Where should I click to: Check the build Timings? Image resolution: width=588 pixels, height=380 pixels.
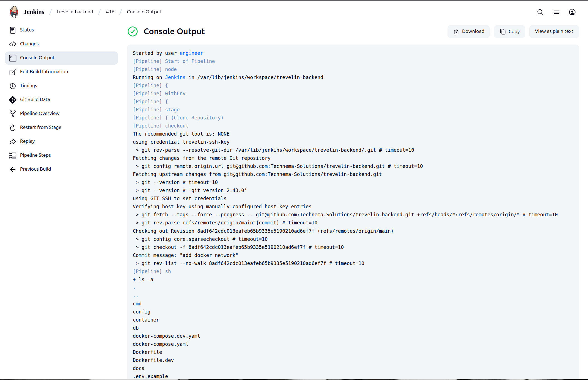pyautogui.click(x=28, y=85)
